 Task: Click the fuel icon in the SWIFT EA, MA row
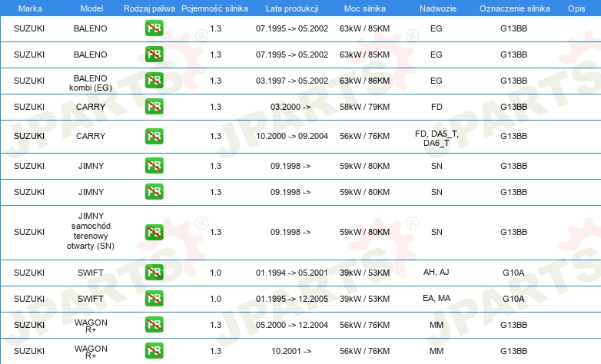(x=154, y=299)
